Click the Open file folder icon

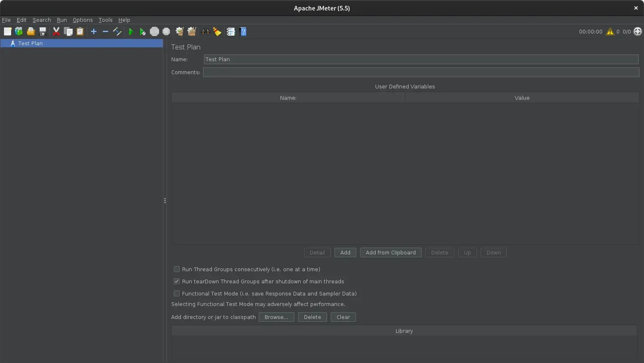click(31, 31)
